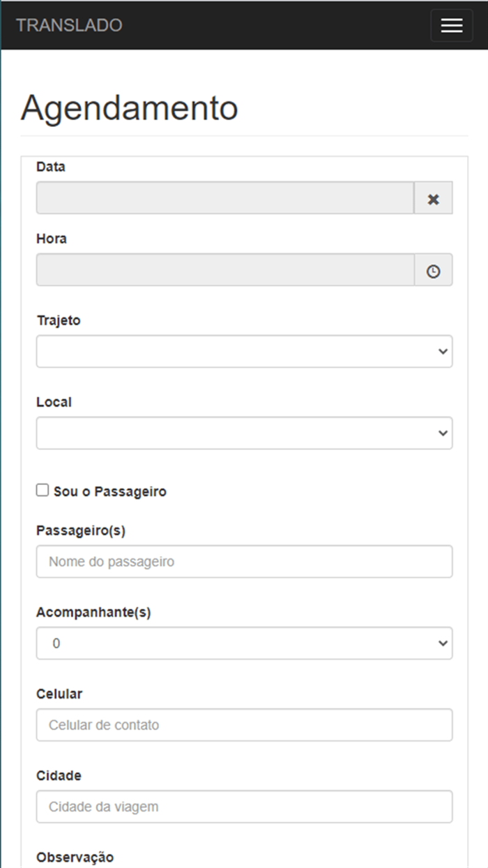Click the Celular field label
Screen dimensions: 488x868
pos(59,694)
